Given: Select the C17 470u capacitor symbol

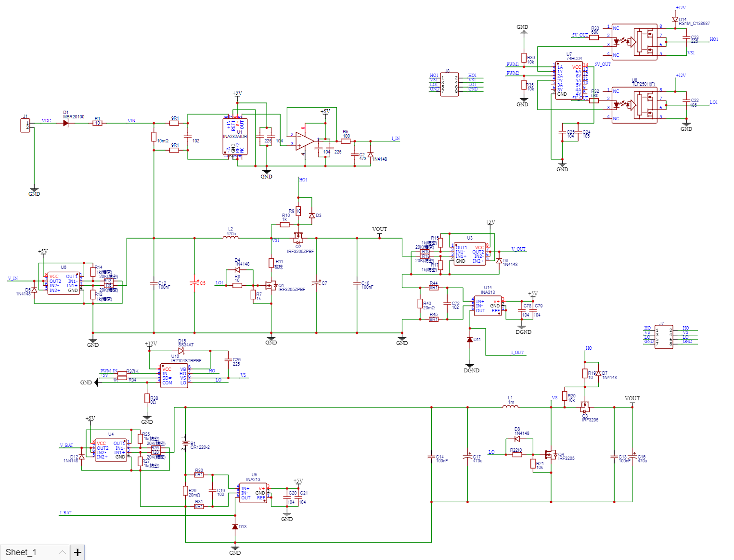Looking at the screenshot, I should [x=467, y=455].
